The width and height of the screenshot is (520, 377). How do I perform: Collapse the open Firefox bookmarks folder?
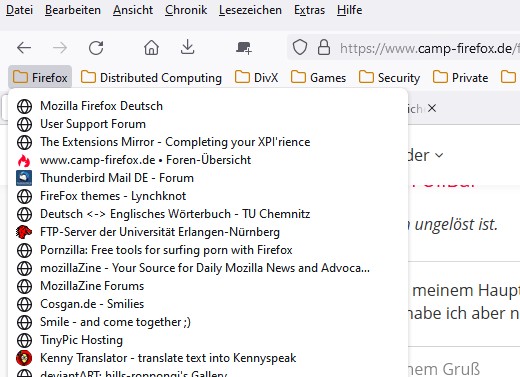40,78
